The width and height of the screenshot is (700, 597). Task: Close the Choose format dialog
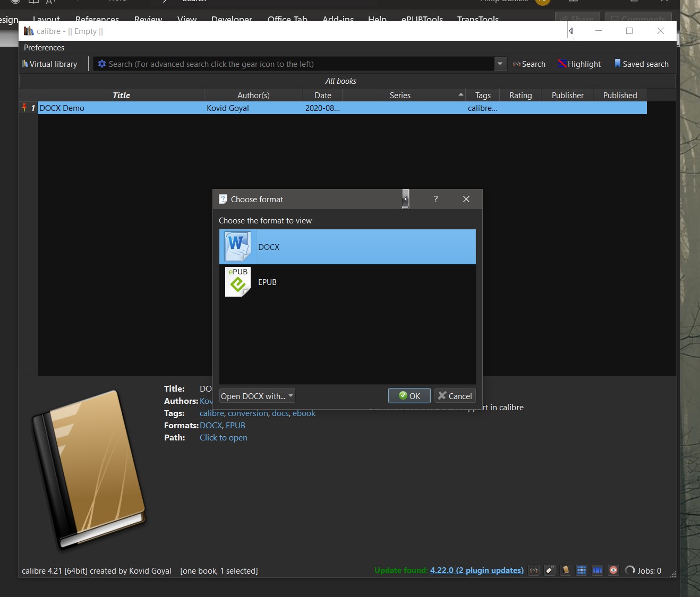point(466,199)
